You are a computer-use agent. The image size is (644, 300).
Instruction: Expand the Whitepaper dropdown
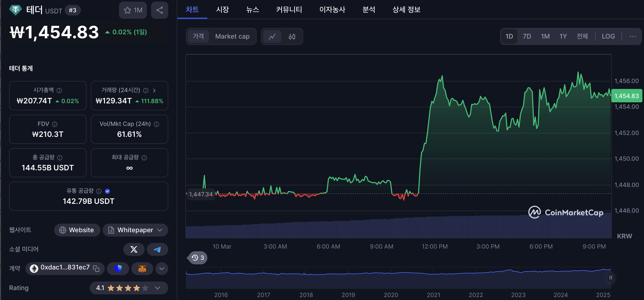(160, 230)
